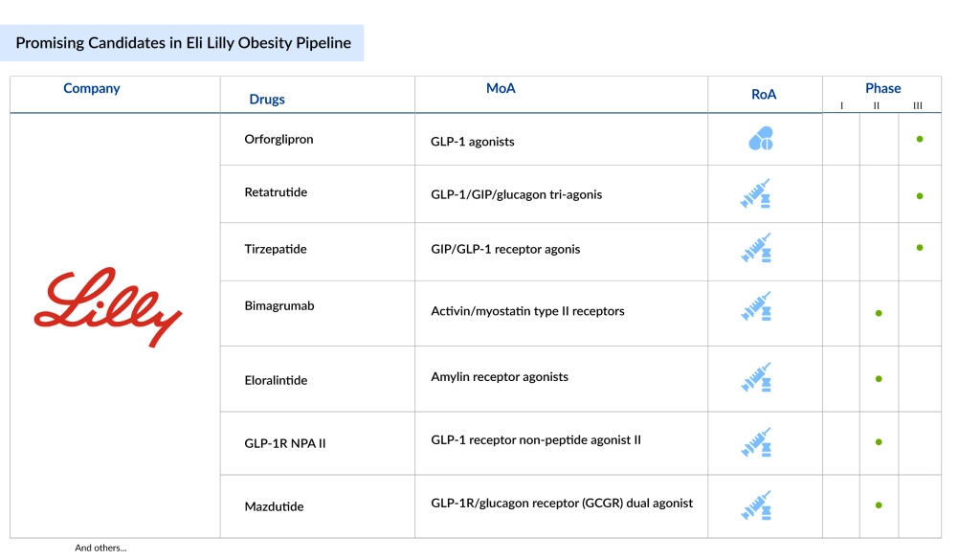Click the syringe icon in Bimagrumab row
This screenshot has width=980, height=560.
tap(756, 305)
